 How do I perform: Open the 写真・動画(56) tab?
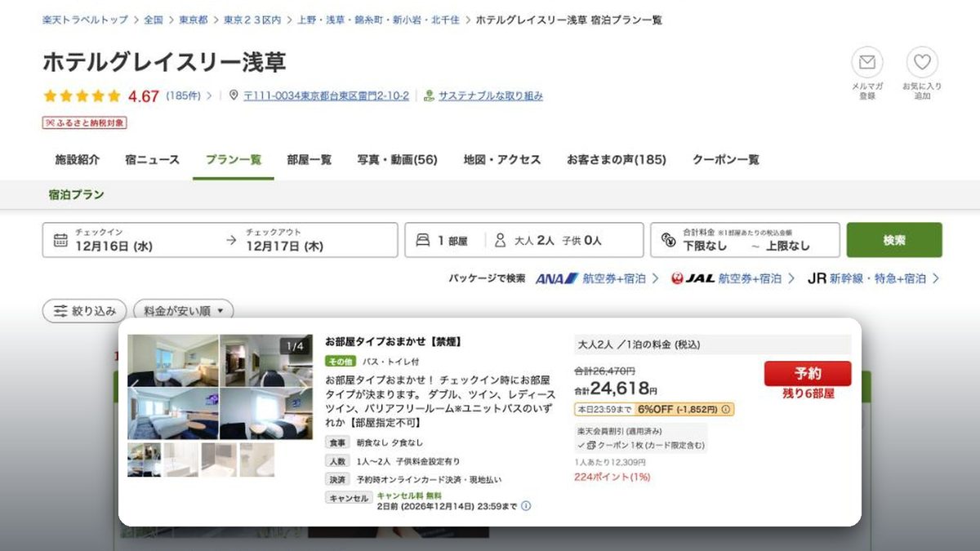click(x=398, y=160)
